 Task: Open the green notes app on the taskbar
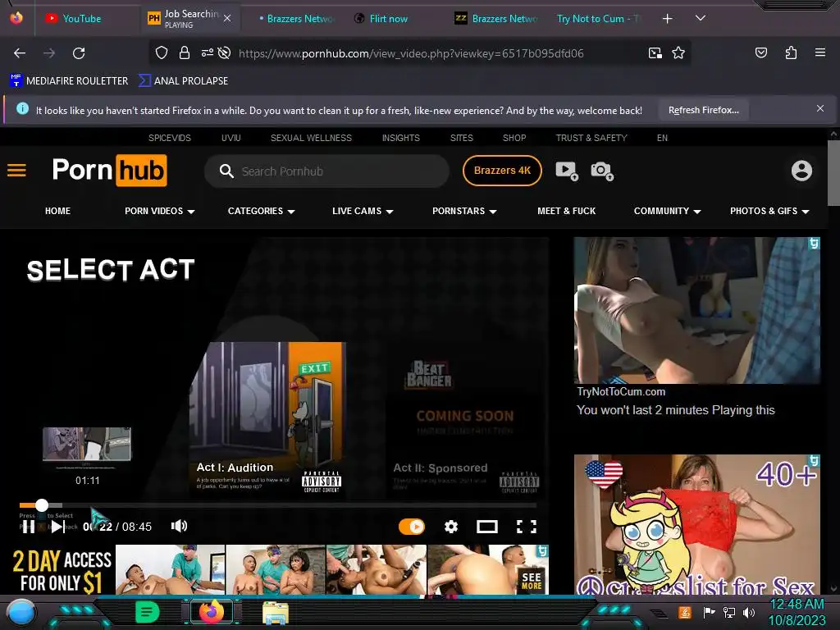[x=148, y=612]
